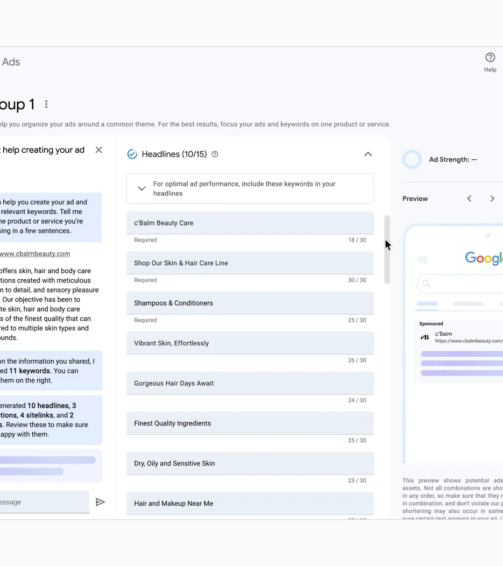The width and height of the screenshot is (503, 566).
Task: Click the search icon in phone preview
Action: [426, 284]
